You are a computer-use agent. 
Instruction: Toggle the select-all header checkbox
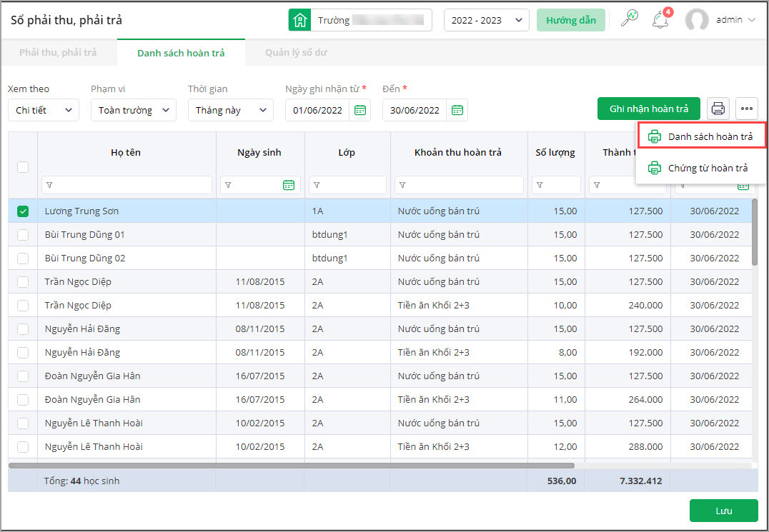23,167
